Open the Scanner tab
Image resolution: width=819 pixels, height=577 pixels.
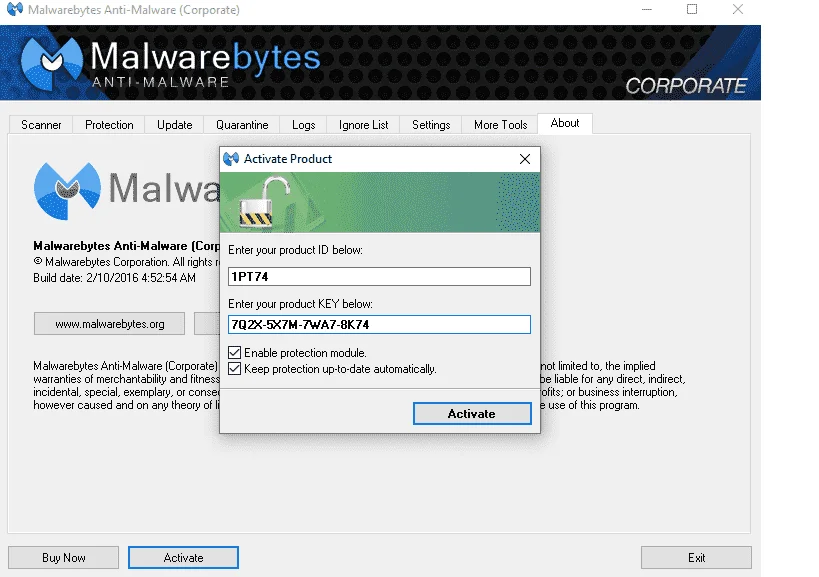pos(41,125)
